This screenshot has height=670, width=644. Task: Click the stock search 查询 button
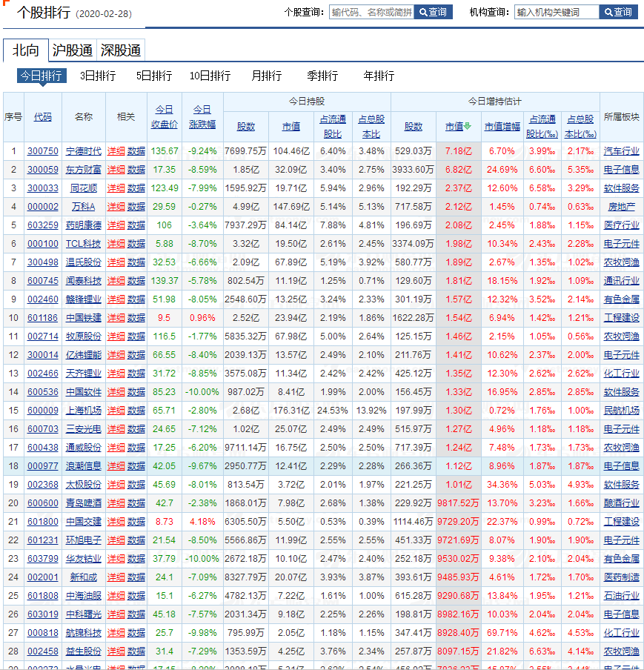tap(433, 12)
